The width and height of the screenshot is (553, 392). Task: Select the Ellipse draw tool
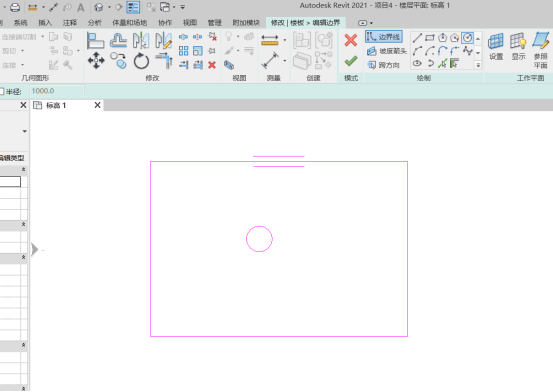point(417,64)
